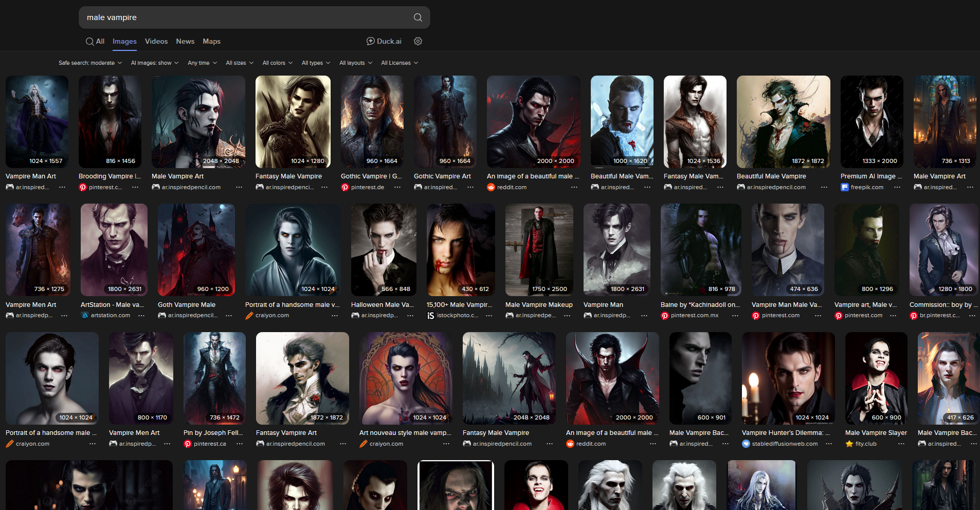Visit the pinterest.de source link
Image resolution: width=980 pixels, height=510 pixels.
(368, 187)
